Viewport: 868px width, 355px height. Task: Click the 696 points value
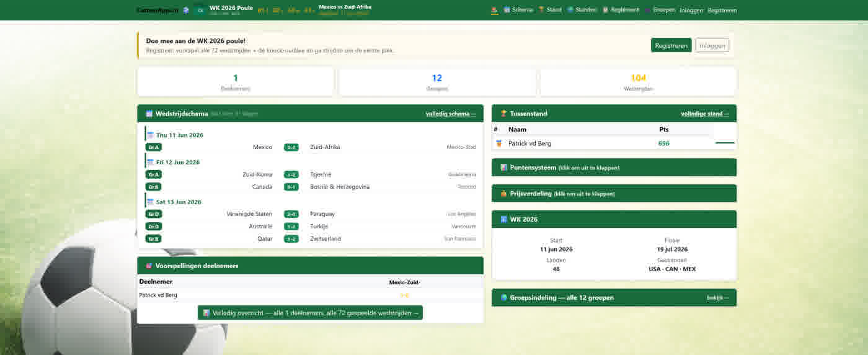click(664, 143)
